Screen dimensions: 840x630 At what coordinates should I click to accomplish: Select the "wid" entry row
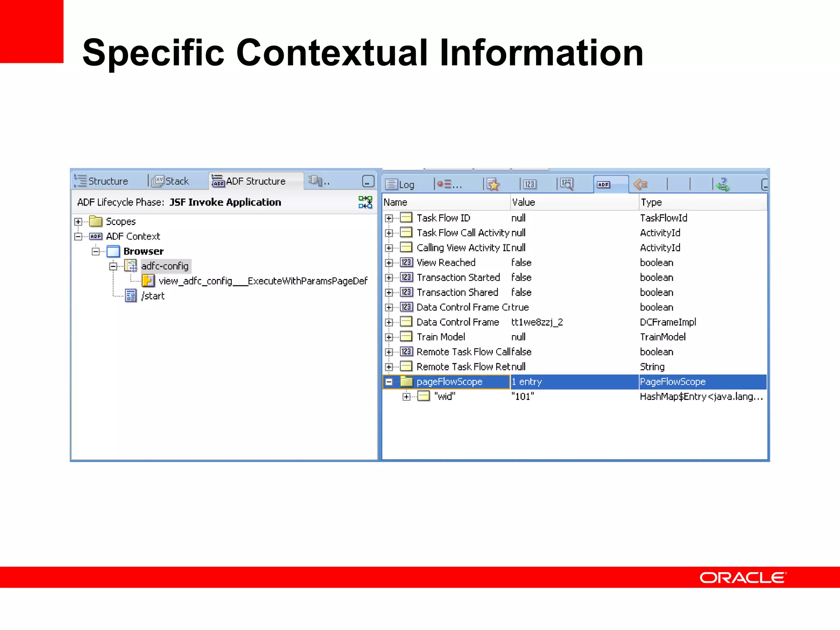(575, 397)
